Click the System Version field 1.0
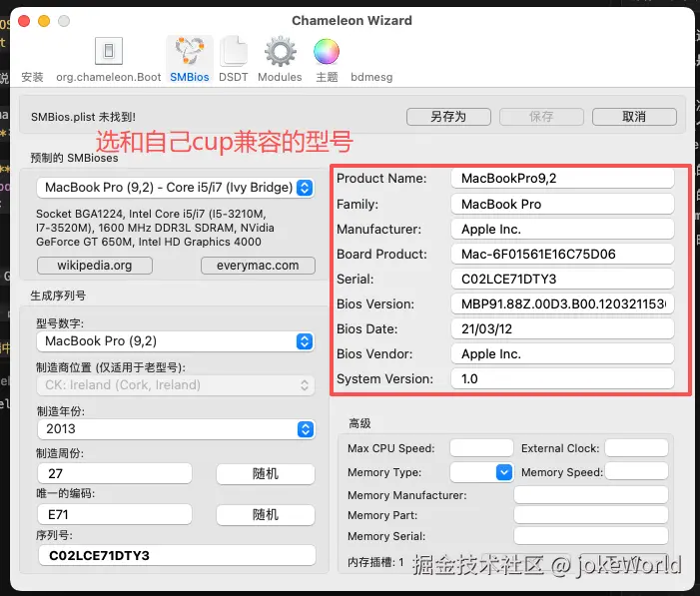This screenshot has width=700, height=596. tap(562, 379)
